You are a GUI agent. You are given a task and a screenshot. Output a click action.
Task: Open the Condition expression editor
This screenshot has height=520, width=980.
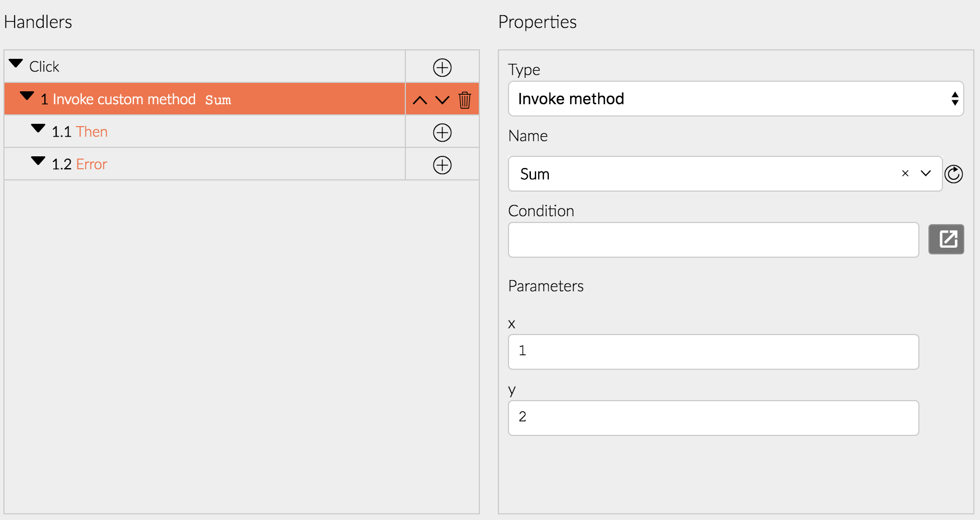coord(946,239)
